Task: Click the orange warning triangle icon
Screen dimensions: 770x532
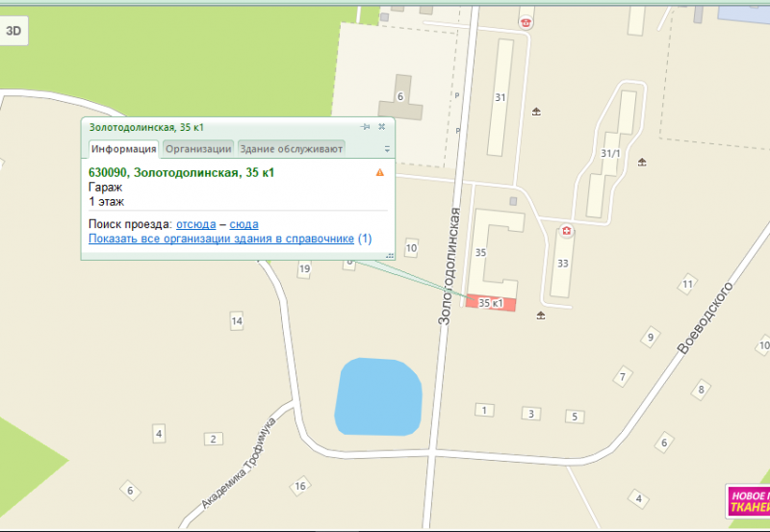Action: tap(380, 173)
